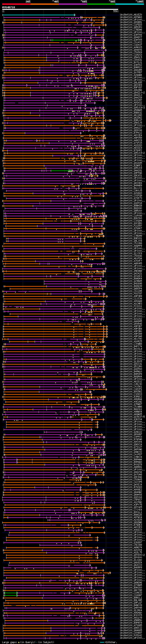The width and height of the screenshot is (146, 644).
Task: Click the red 20% identity legend bar
Action: [x=16, y=4]
